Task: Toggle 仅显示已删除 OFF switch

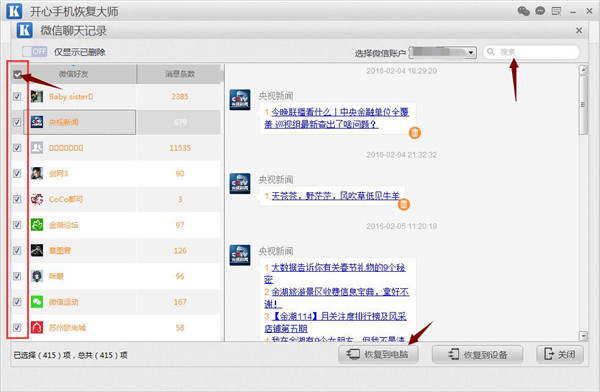Action: pyautogui.click(x=34, y=51)
